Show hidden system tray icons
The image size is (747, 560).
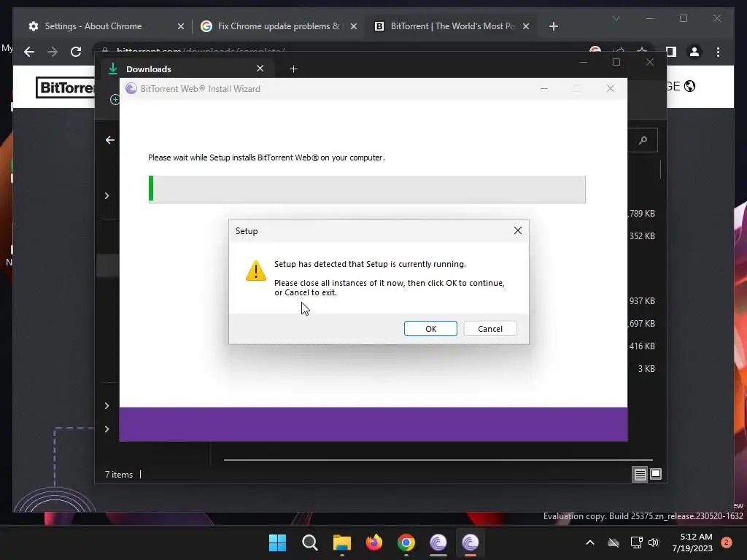tap(589, 542)
